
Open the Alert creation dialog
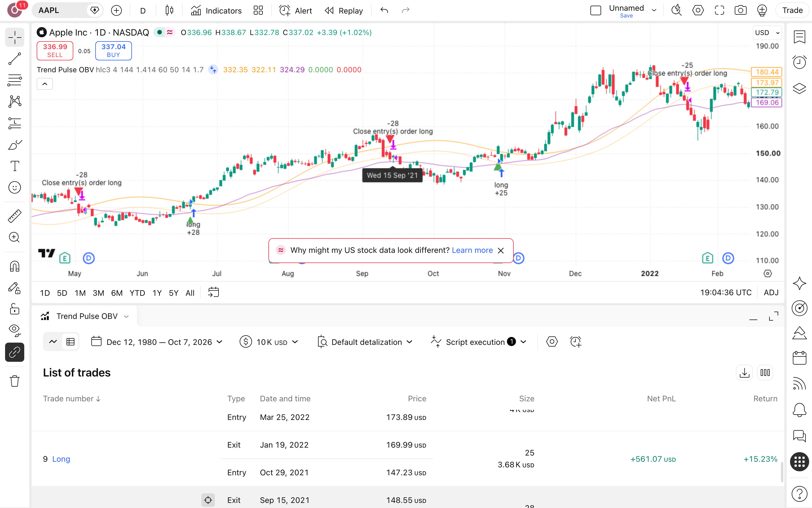(x=295, y=10)
